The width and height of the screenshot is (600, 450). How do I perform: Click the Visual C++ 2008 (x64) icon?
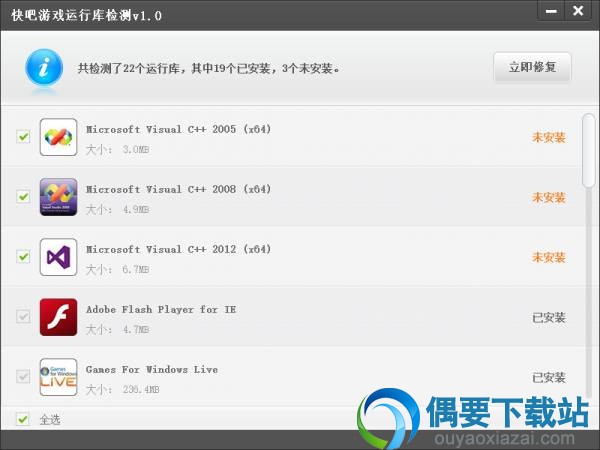pyautogui.click(x=59, y=197)
